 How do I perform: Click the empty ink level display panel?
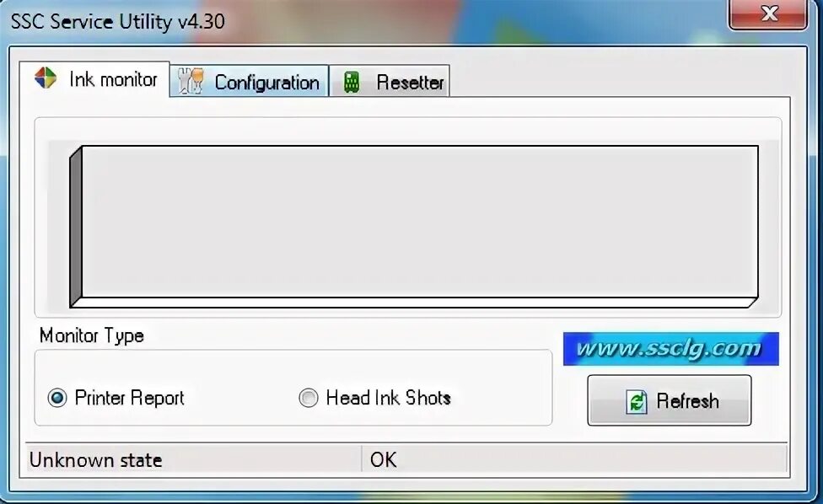tap(413, 223)
